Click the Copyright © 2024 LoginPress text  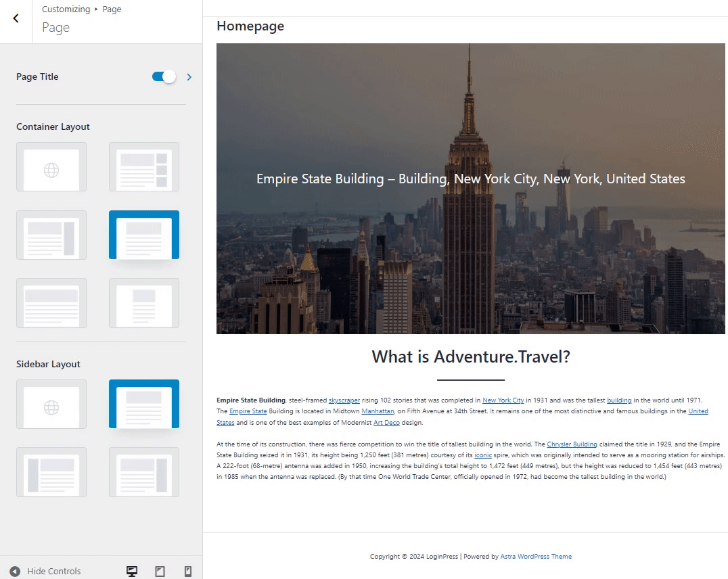pyautogui.click(x=413, y=556)
